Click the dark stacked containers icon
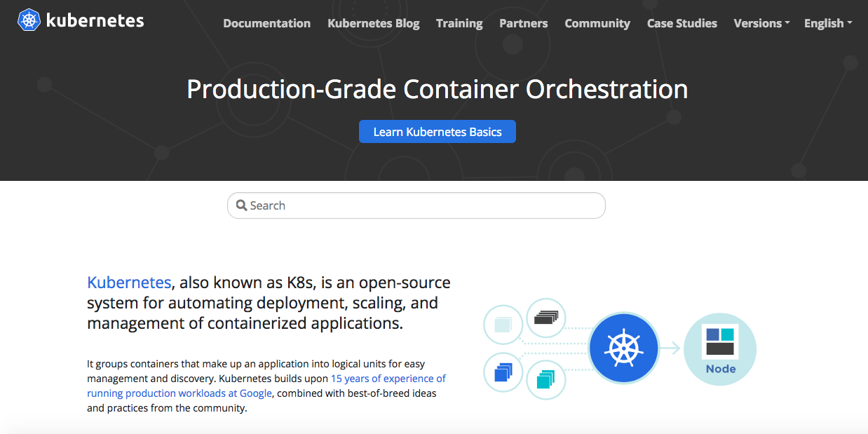 coord(546,318)
